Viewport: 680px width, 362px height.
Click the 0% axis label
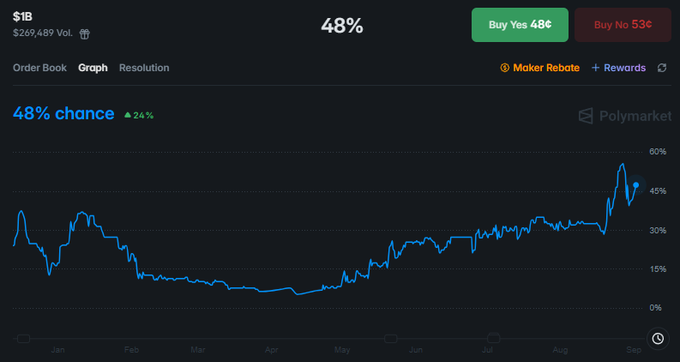(x=656, y=308)
